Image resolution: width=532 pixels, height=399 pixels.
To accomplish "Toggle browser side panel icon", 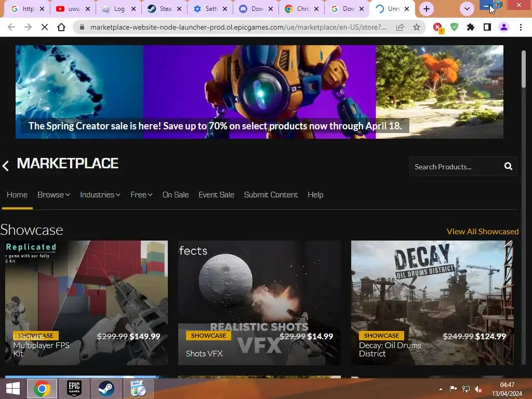I will pos(487,27).
